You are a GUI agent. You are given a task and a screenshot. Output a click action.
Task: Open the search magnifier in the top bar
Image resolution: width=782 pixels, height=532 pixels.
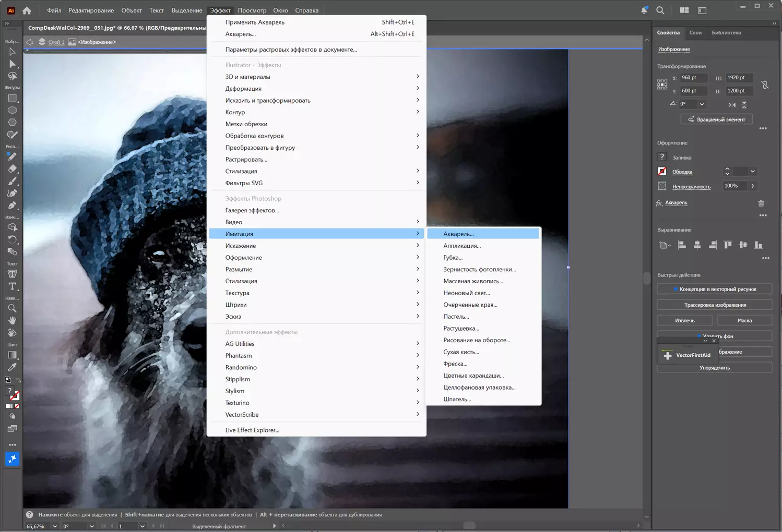click(660, 10)
